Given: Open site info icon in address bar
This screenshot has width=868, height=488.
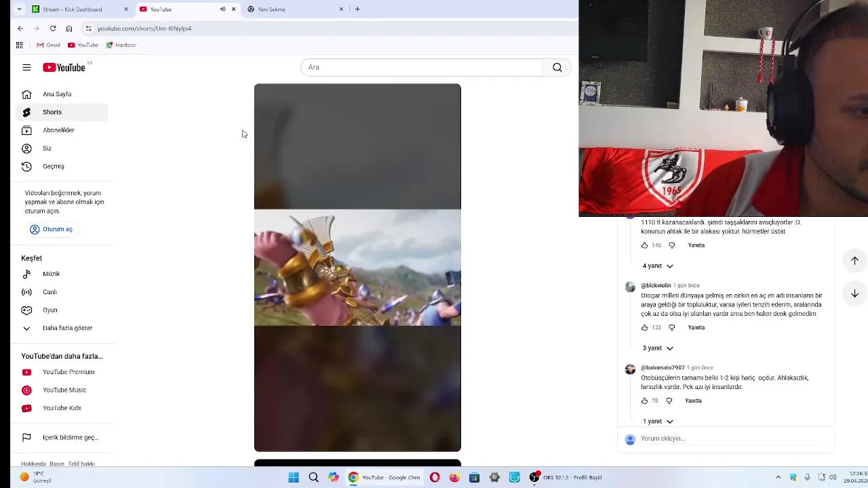Looking at the screenshot, I should pyautogui.click(x=88, y=28).
